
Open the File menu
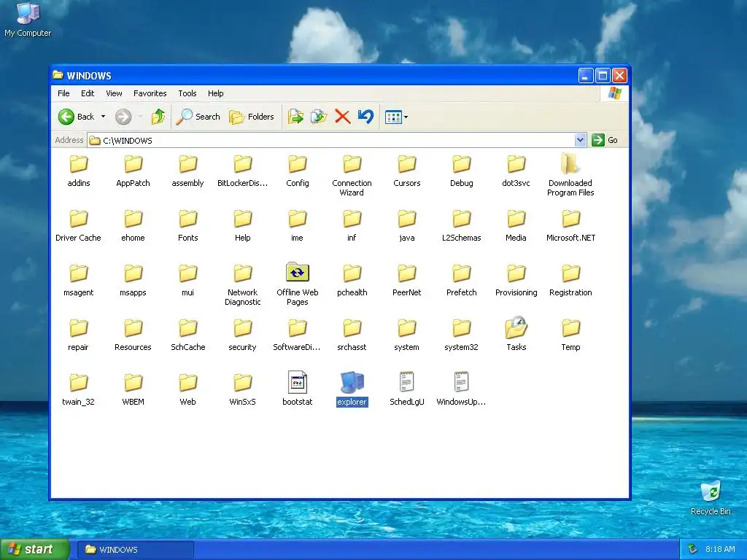[63, 93]
